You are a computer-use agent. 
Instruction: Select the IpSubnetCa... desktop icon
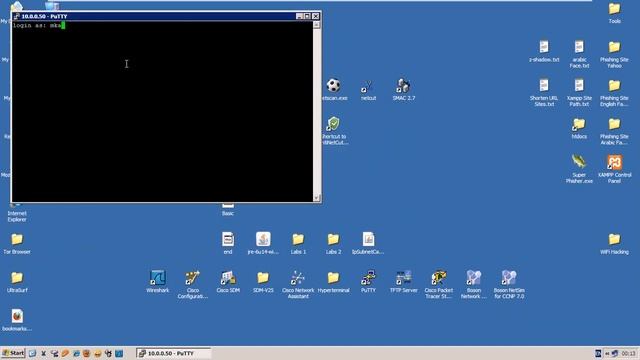pos(368,243)
